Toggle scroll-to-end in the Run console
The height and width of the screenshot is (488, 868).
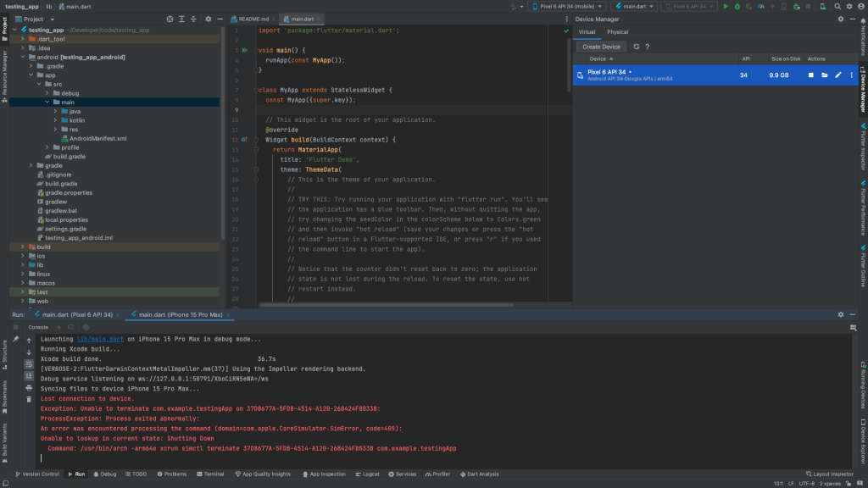tap(29, 375)
